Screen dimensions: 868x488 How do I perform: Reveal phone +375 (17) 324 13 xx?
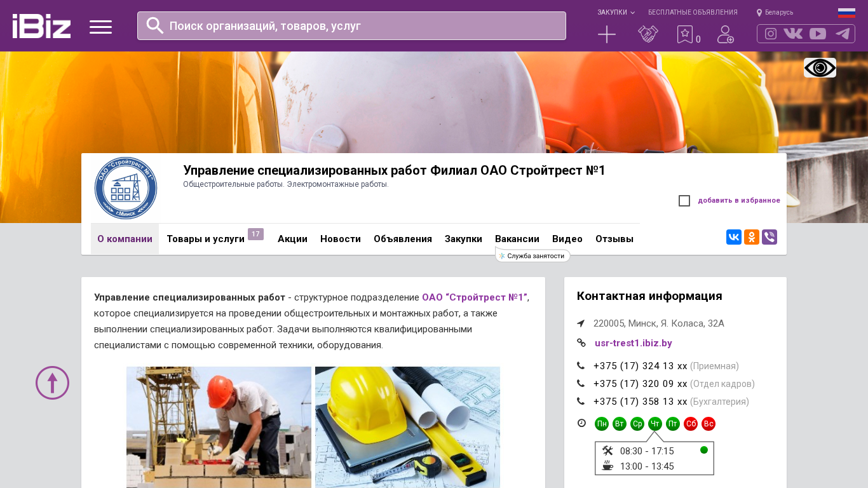click(641, 366)
